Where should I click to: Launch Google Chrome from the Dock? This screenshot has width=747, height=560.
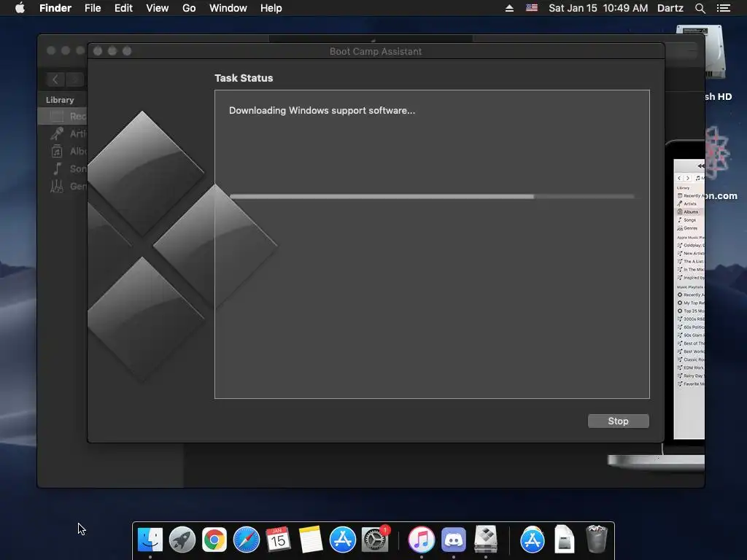[x=214, y=540]
